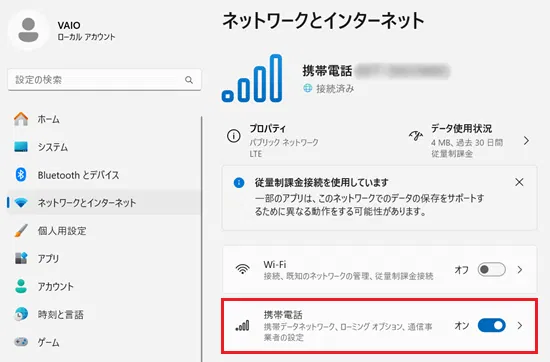The height and width of the screenshot is (362, 550).
Task: Click the VAIO account name
Action: (x=69, y=25)
